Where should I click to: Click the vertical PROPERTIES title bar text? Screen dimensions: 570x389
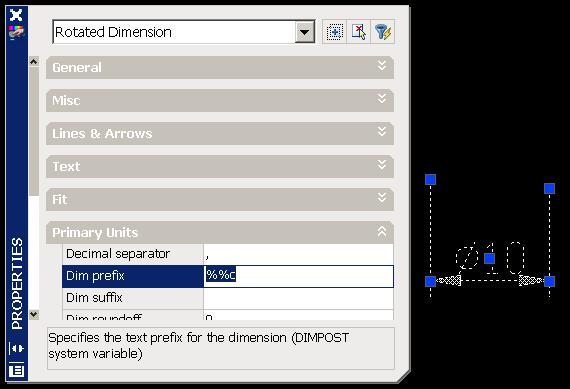click(x=17, y=284)
